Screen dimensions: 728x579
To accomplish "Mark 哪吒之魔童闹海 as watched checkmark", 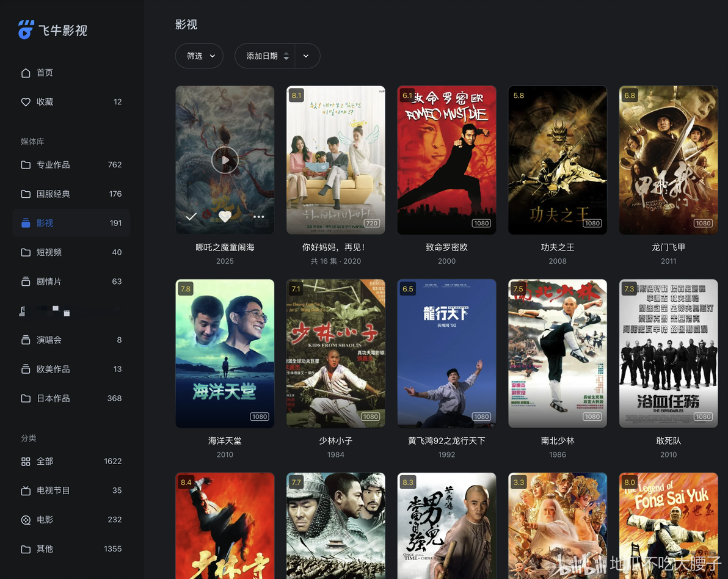I will coord(191,216).
